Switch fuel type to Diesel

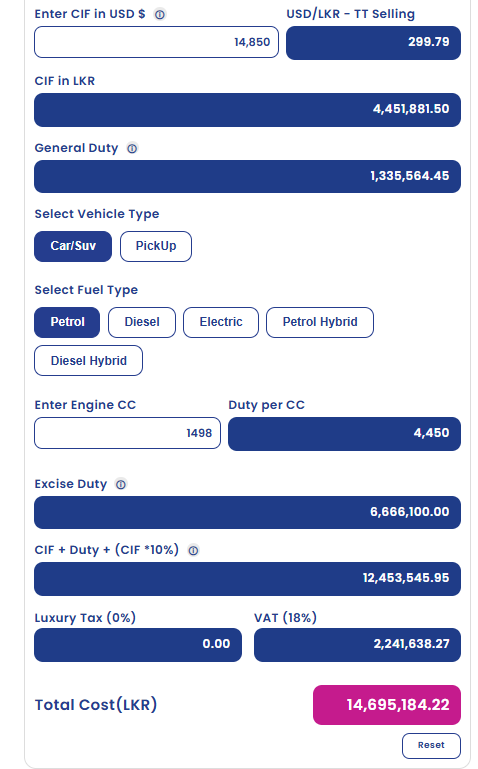pyautogui.click(x=142, y=322)
